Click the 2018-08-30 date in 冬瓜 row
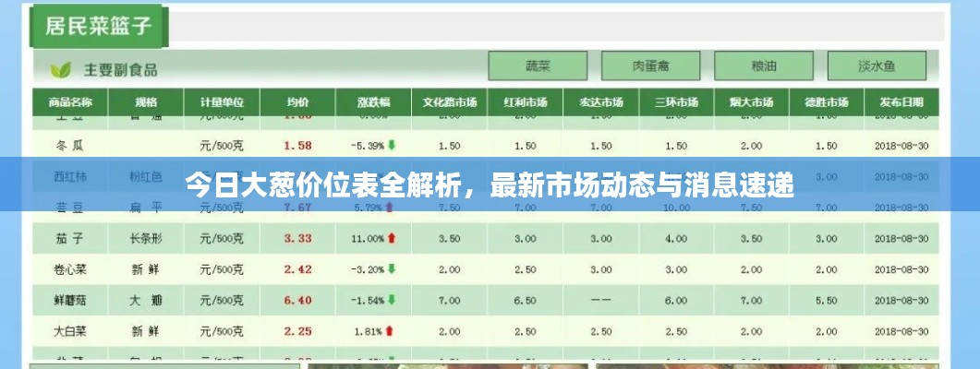The width and height of the screenshot is (980, 369). click(x=901, y=146)
